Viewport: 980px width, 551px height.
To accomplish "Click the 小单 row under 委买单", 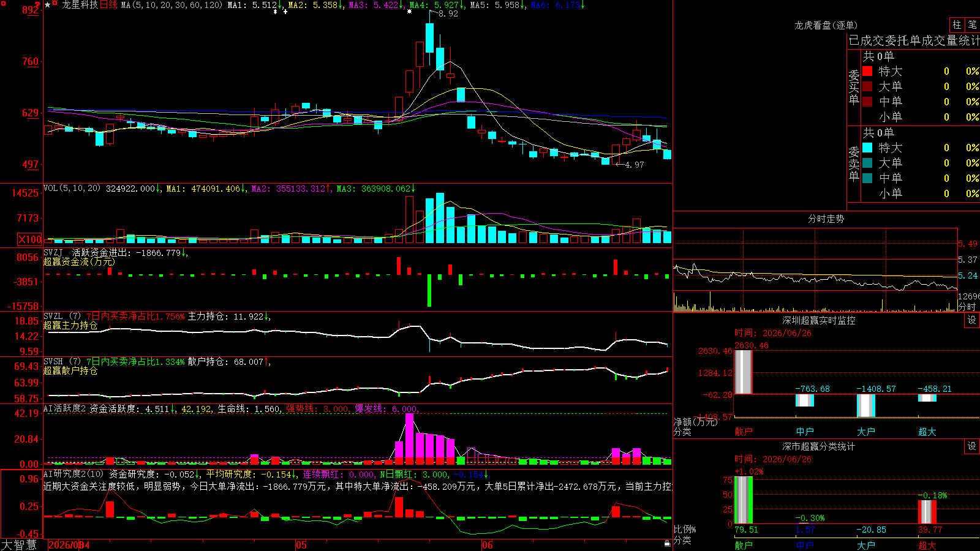I will 921,117.
